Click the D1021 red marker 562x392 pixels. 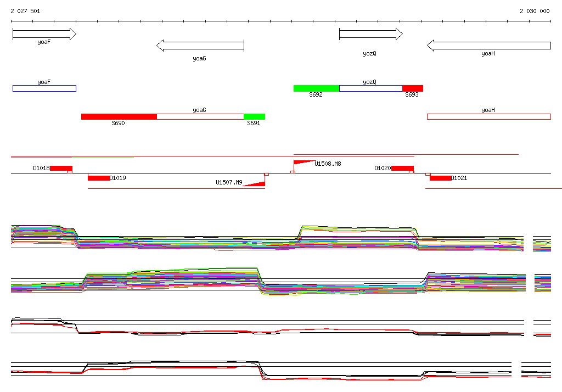[x=441, y=178]
